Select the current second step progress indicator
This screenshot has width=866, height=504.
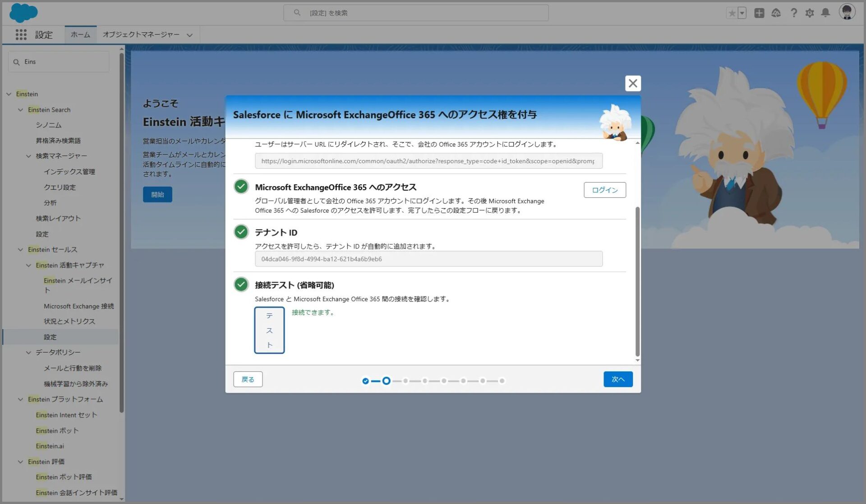386,381
